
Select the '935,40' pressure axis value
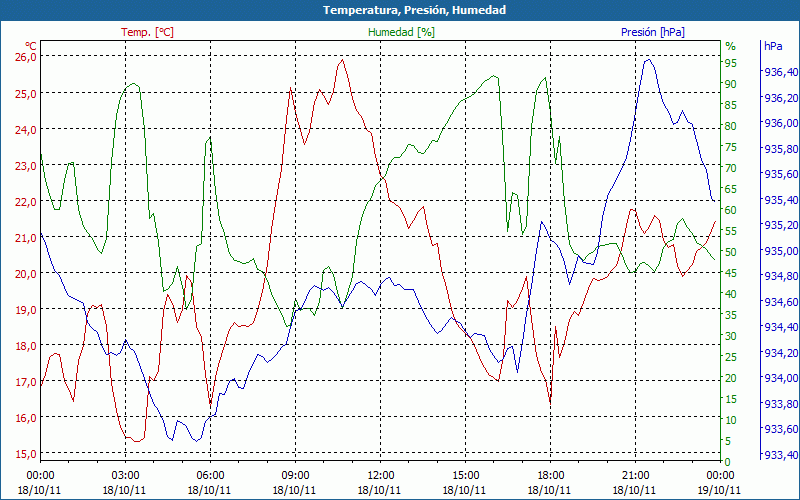[781, 199]
